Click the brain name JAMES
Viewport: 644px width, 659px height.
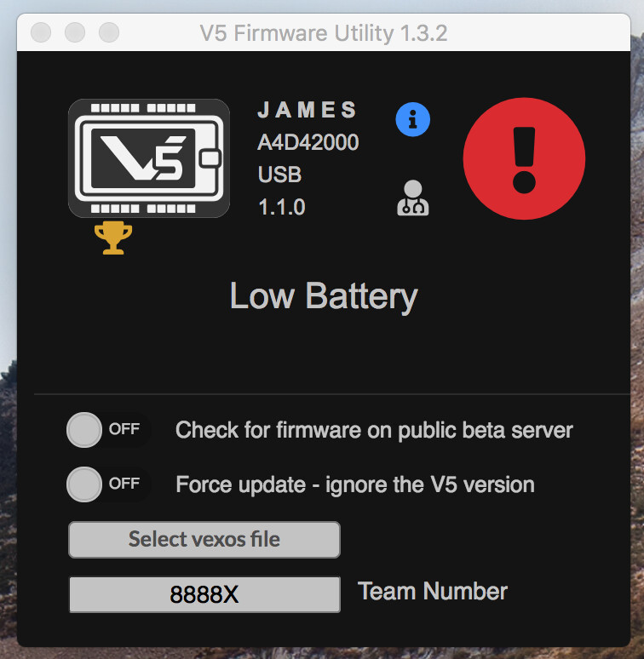tap(308, 110)
